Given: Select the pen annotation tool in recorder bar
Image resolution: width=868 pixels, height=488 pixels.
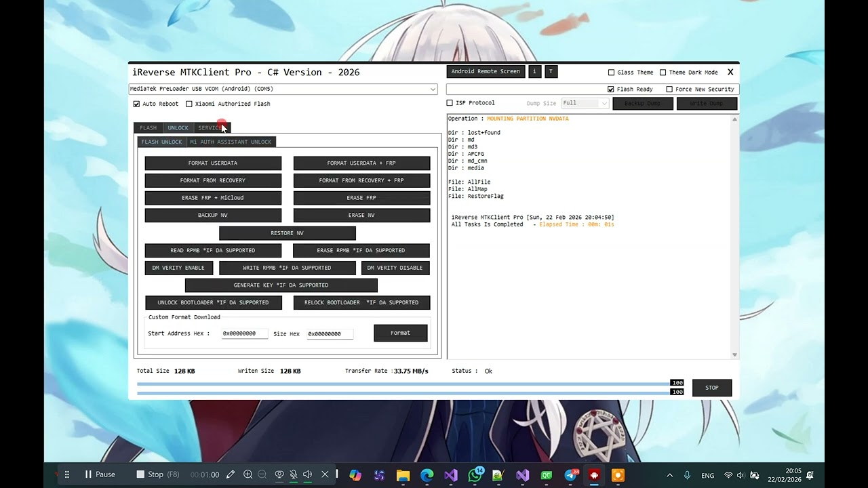Looking at the screenshot, I should click(231, 474).
